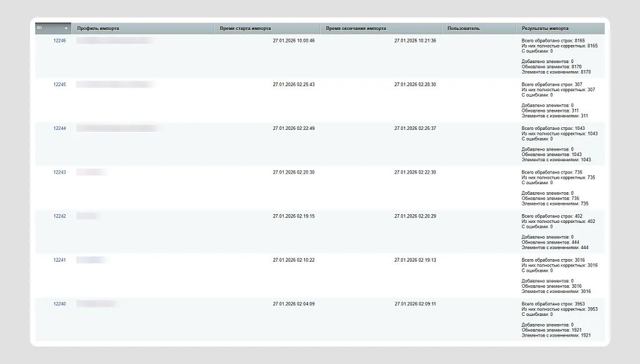Click 'Время окончания импорта' column header
The width and height of the screenshot is (640, 364).
(356, 29)
